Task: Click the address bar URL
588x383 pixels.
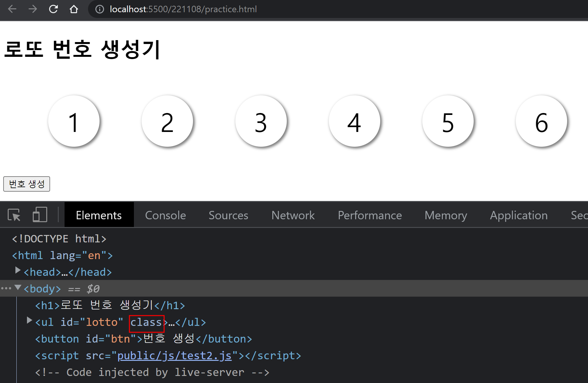Action: click(183, 9)
